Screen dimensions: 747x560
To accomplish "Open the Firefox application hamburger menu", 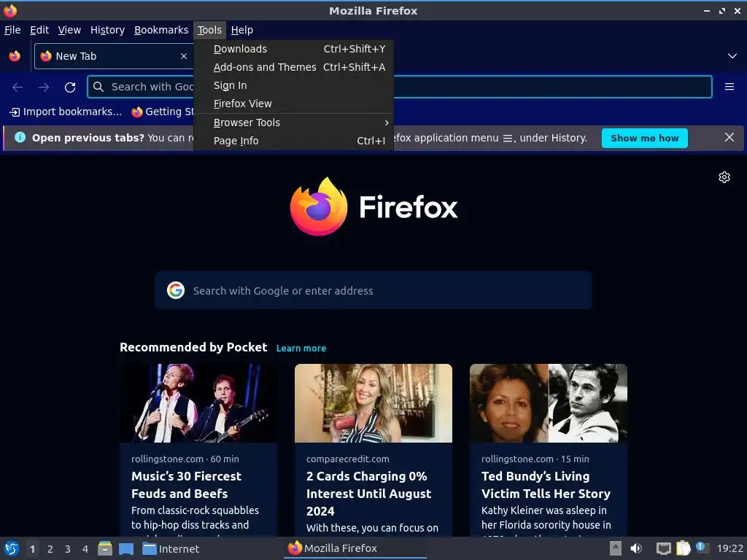I will click(729, 87).
